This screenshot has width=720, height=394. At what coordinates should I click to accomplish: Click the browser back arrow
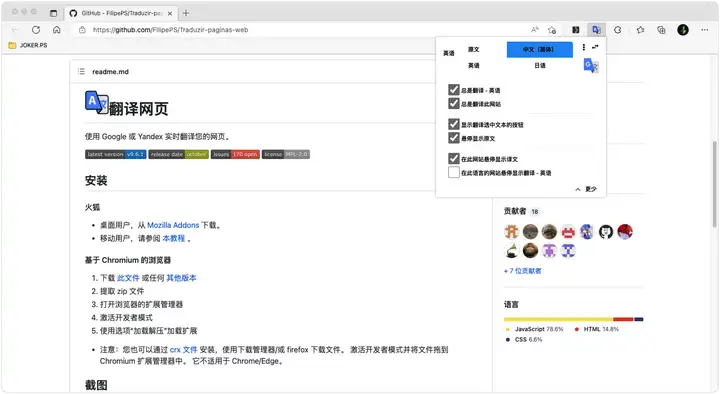pyautogui.click(x=15, y=30)
